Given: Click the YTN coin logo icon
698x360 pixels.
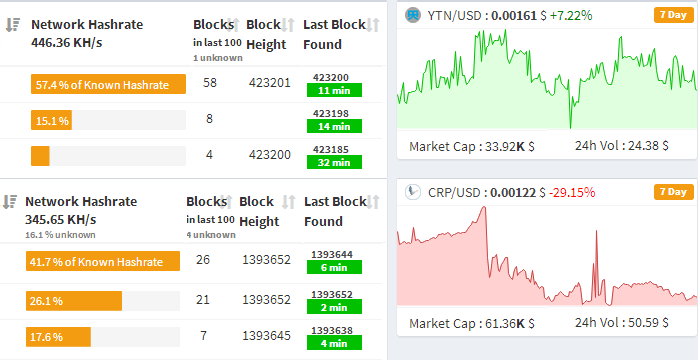Looking at the screenshot, I should [x=413, y=15].
